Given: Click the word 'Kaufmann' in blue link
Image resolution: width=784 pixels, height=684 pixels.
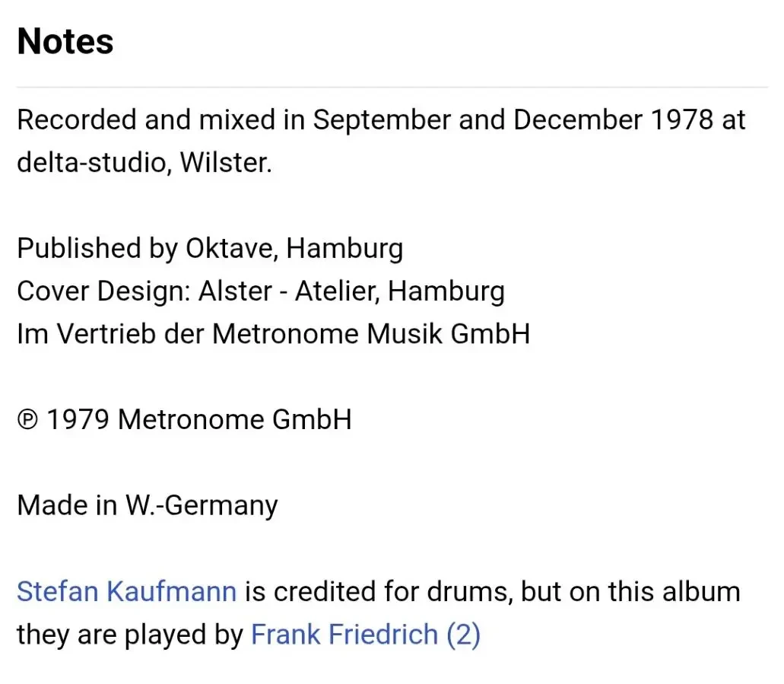Looking at the screenshot, I should (172, 591).
